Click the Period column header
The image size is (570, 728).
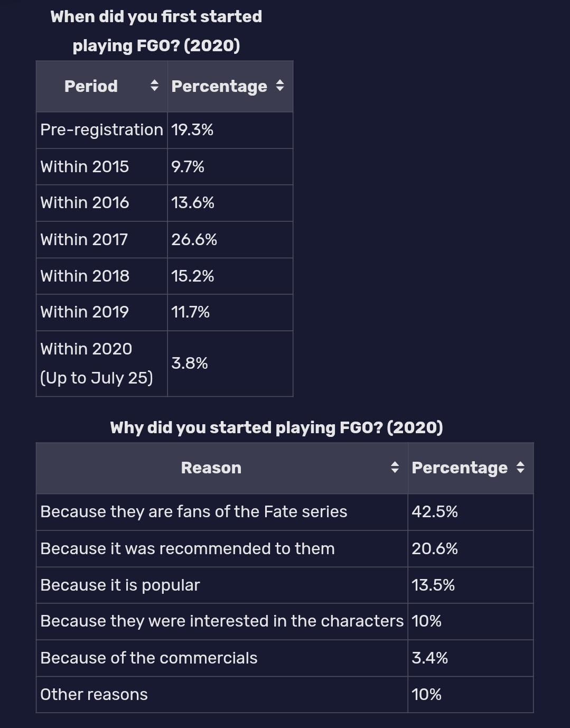pos(102,86)
